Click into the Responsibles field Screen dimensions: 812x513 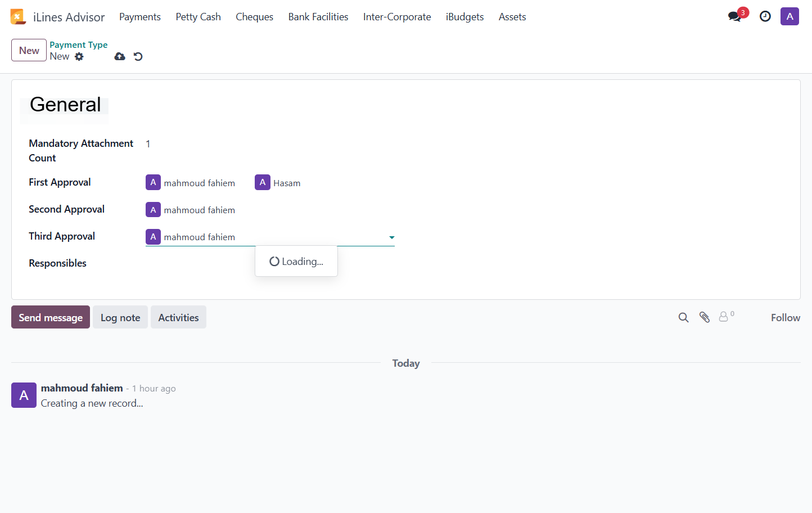[270, 263]
